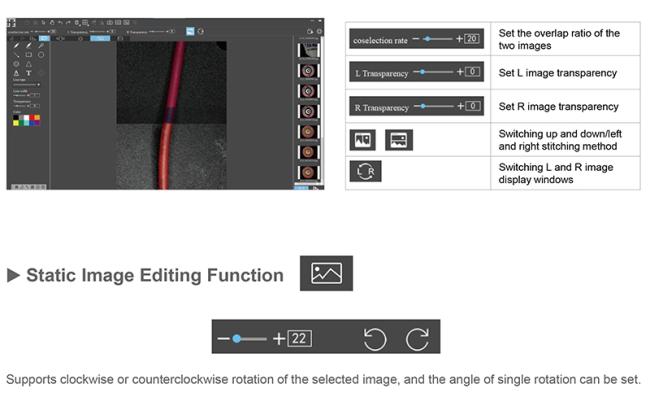
Task: Select the Text tool in the drawing panel
Action: (x=28, y=73)
